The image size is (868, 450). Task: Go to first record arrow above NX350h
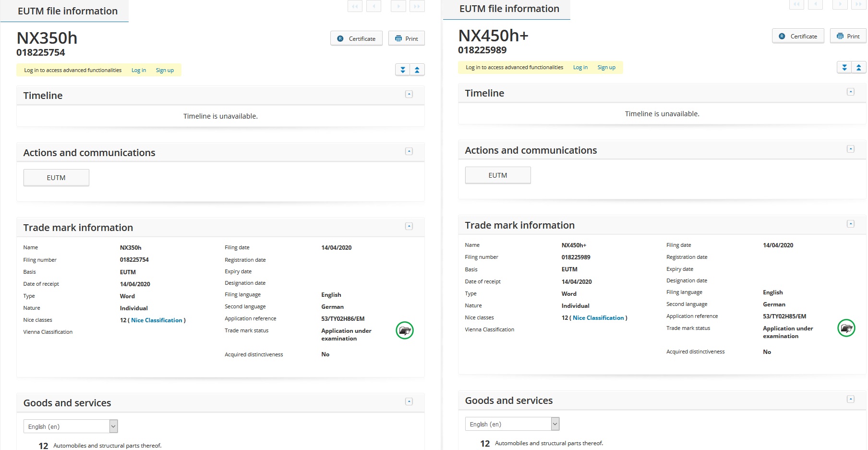tap(355, 6)
